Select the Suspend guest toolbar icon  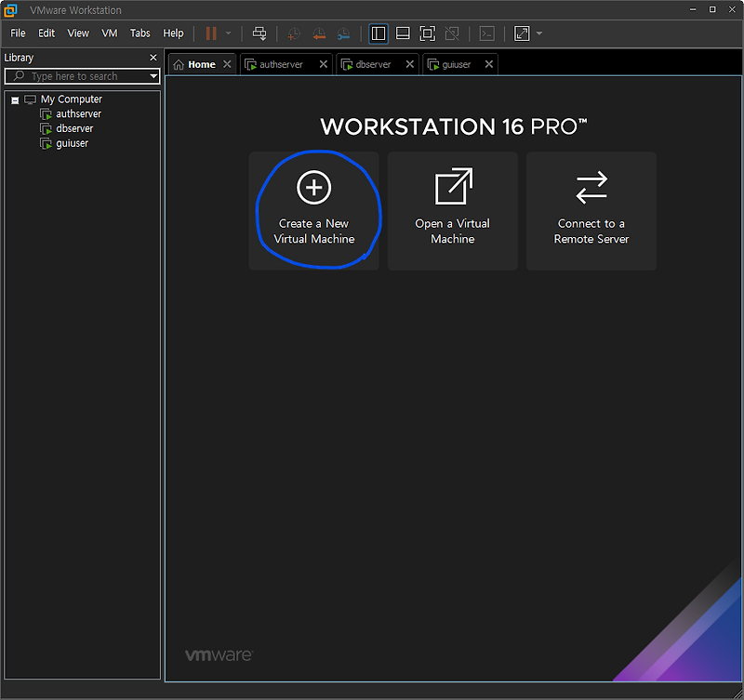[x=212, y=33]
